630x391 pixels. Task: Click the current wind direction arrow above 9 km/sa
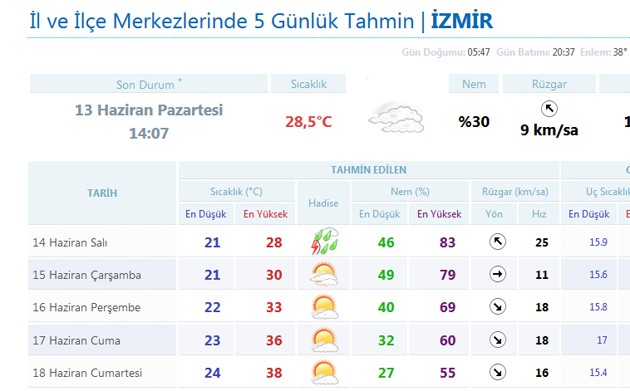pos(549,108)
